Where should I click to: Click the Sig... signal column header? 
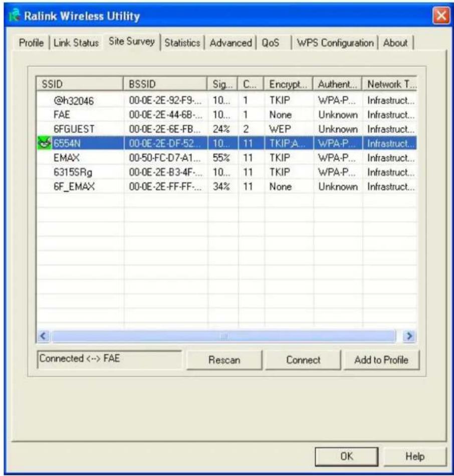click(x=222, y=84)
